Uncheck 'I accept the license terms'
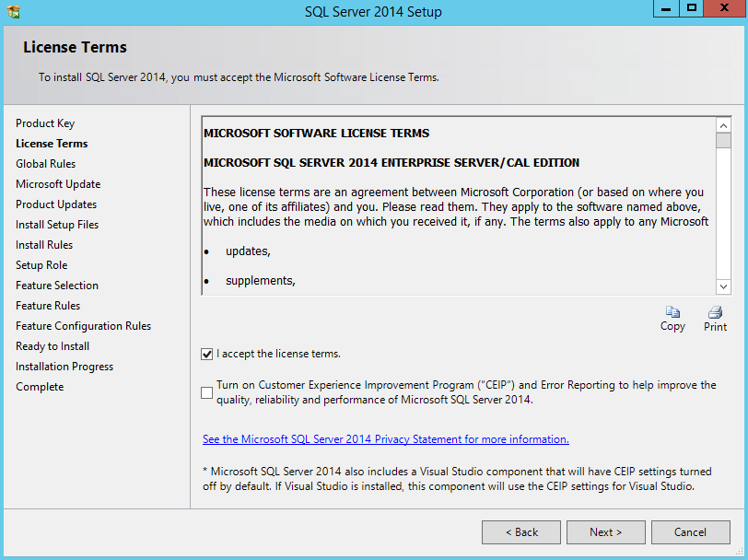748x560 pixels. click(x=207, y=355)
